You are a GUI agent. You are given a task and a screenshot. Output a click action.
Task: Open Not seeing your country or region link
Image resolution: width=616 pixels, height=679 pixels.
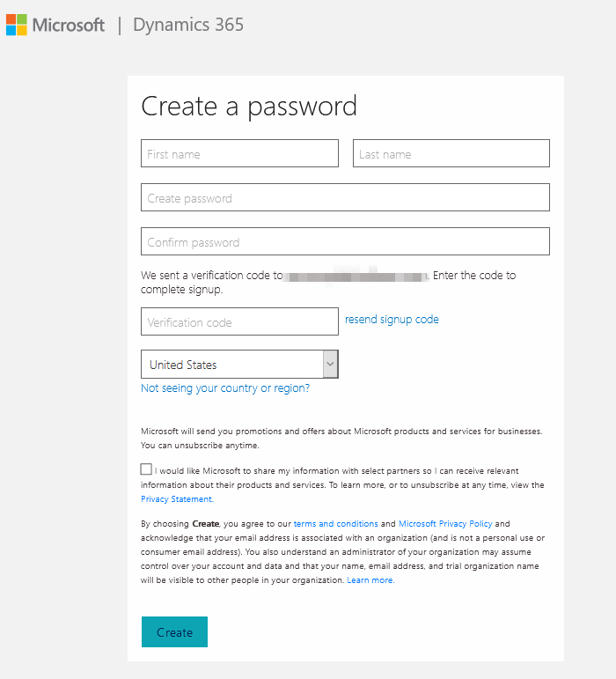(225, 388)
